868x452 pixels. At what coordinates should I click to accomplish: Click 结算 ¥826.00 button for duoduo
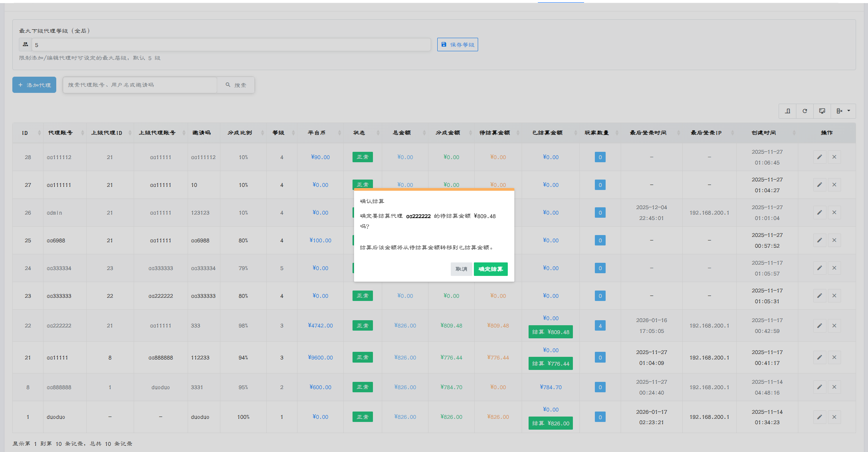click(550, 423)
